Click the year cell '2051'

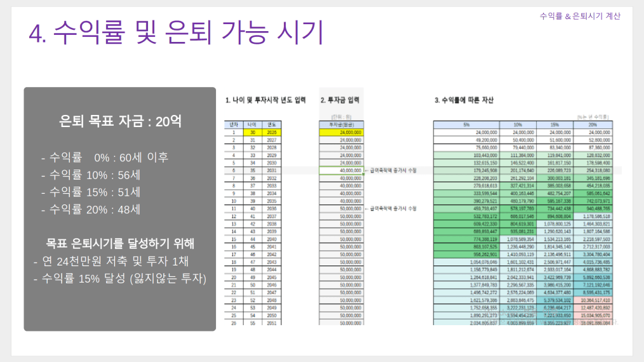(271, 323)
